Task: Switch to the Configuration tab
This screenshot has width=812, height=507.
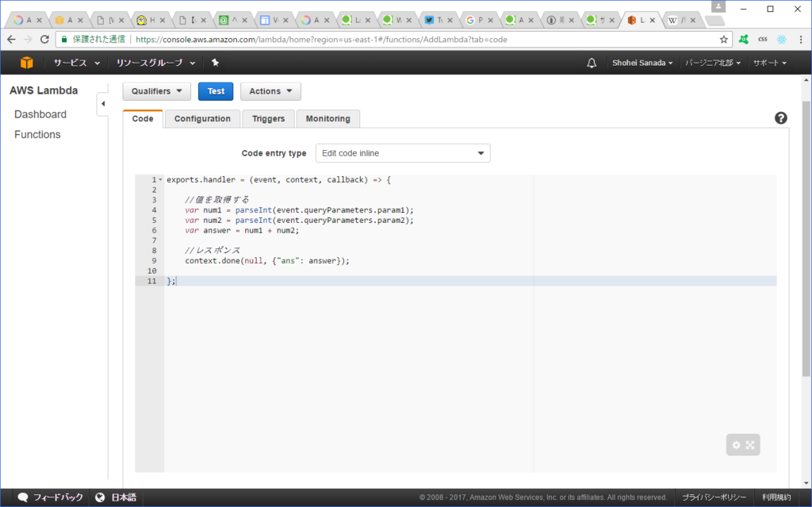Action: tap(202, 119)
